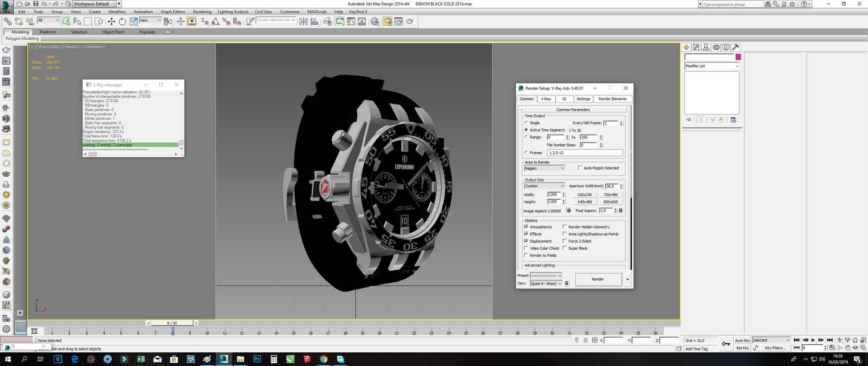Screen dimensions: 868x366
Task: Choose the Select and Move tool
Action: 111,21
